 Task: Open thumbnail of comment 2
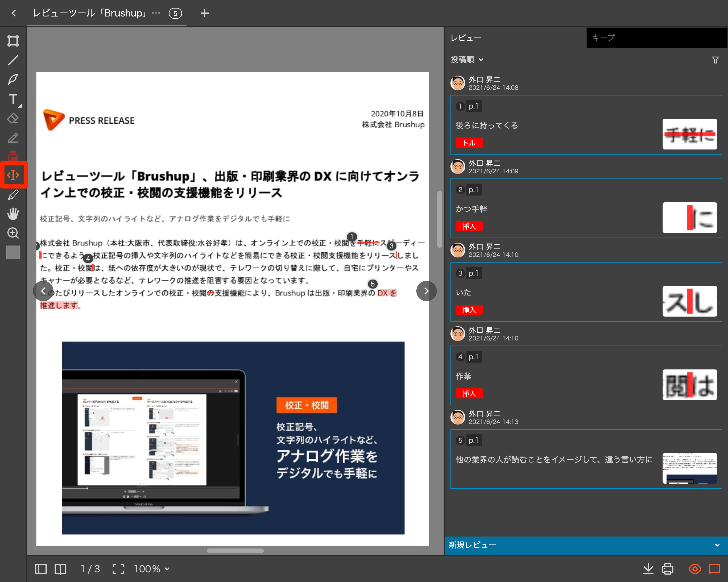point(690,218)
